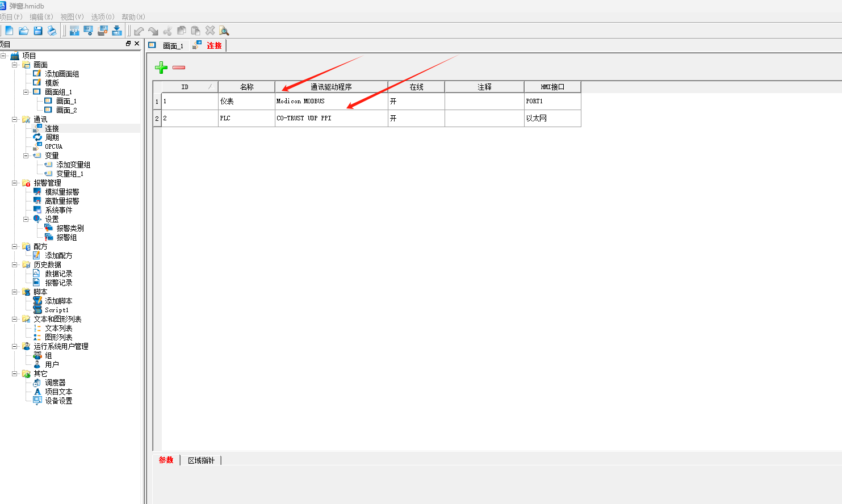Click the Compile project toolbar icon

point(74,31)
